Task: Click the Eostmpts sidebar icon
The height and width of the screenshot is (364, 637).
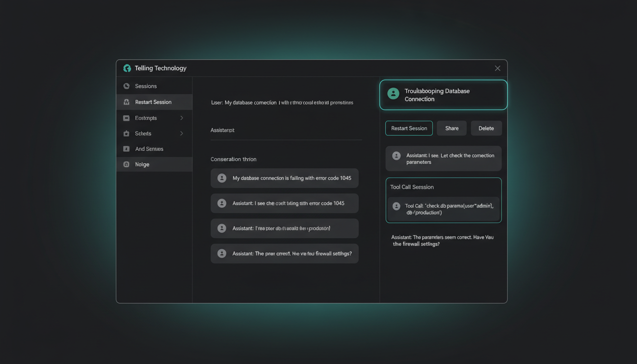Action: pos(126,118)
